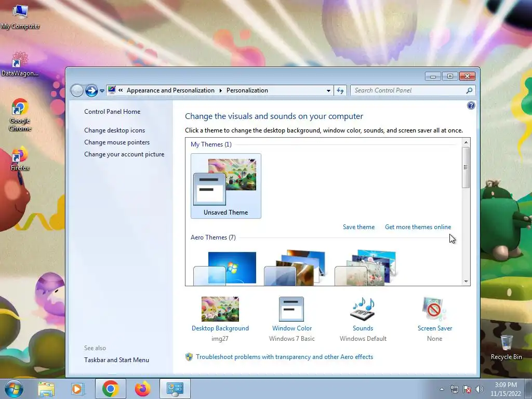Image resolution: width=532 pixels, height=399 pixels.
Task: Maximize the Personalization window
Action: 450,76
